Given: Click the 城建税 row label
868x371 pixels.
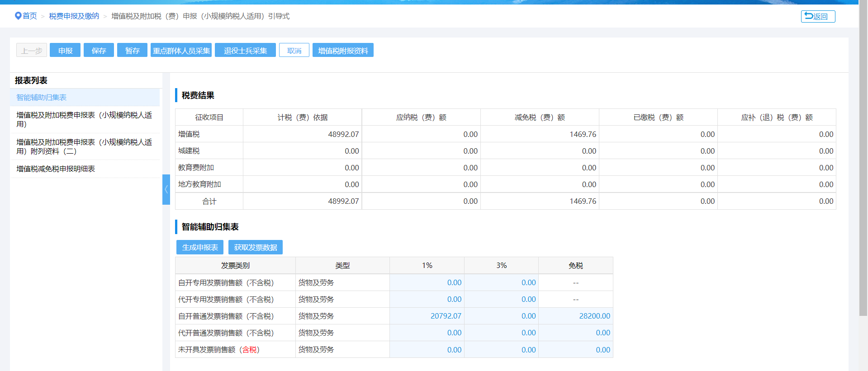Looking at the screenshot, I should coord(189,151).
